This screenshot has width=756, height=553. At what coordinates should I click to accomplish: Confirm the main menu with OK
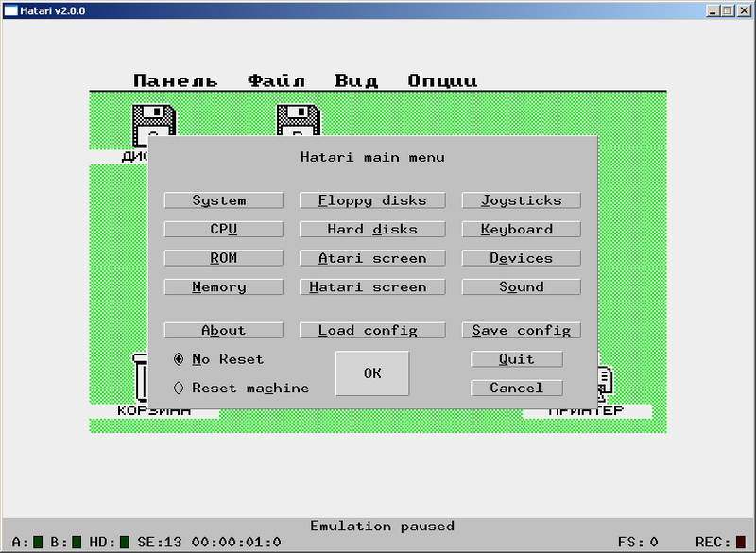(372, 373)
